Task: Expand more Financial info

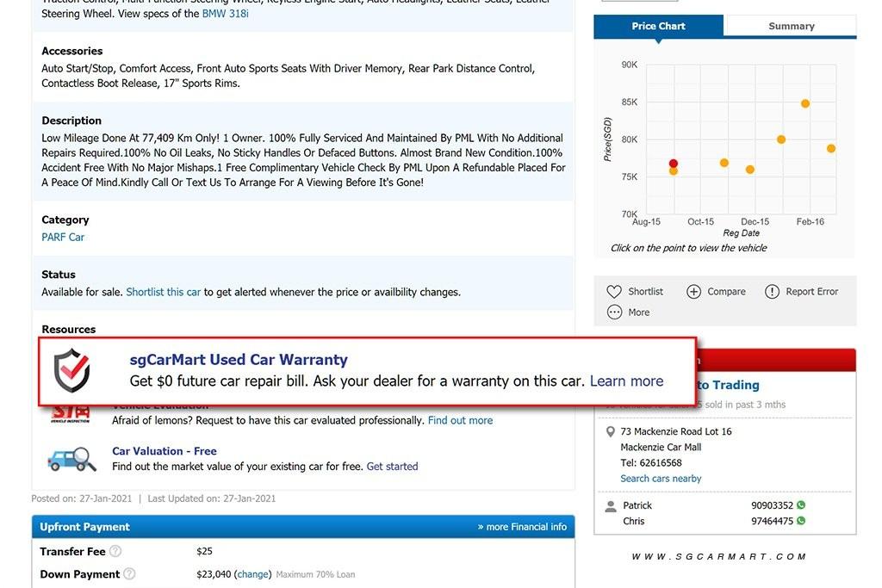Action: (x=522, y=527)
